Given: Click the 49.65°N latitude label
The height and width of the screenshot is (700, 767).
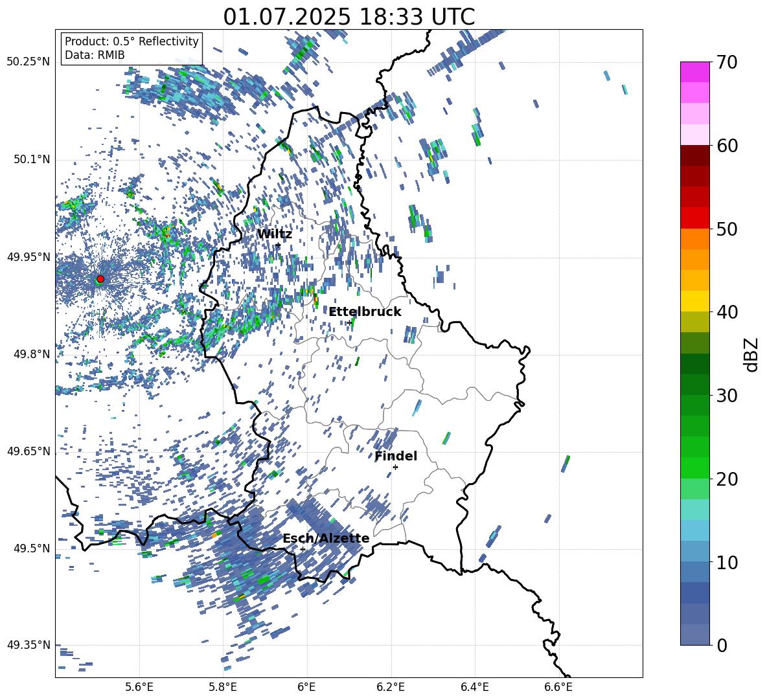Looking at the screenshot, I should pyautogui.click(x=29, y=451).
